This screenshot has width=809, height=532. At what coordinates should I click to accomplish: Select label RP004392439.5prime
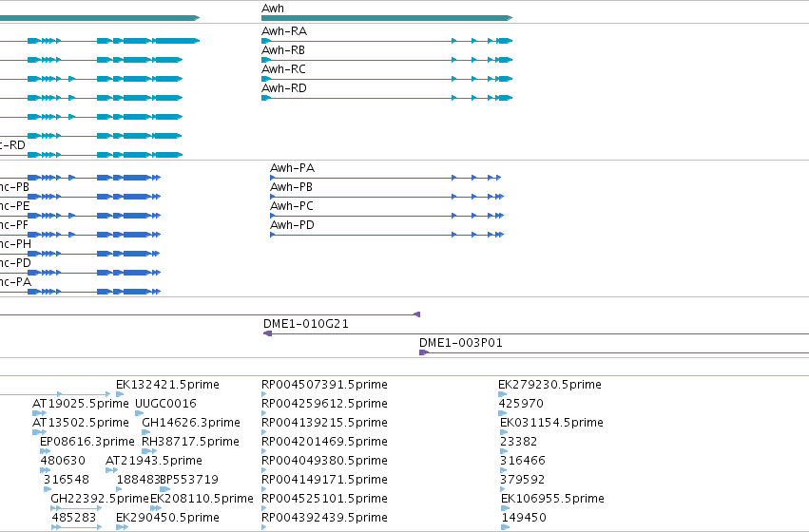[x=324, y=518]
